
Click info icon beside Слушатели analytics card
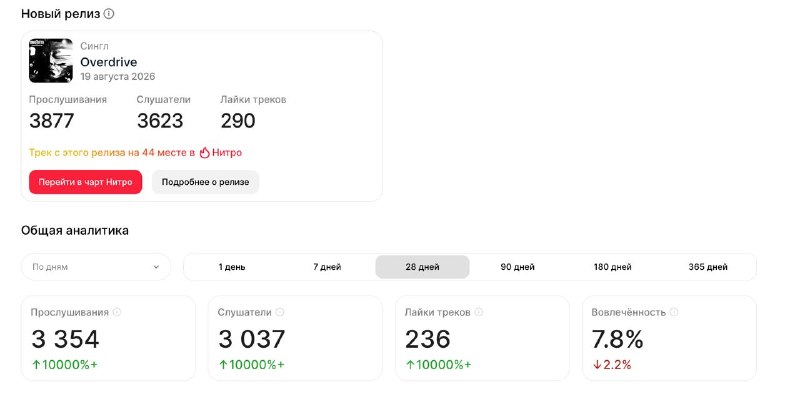tap(280, 312)
